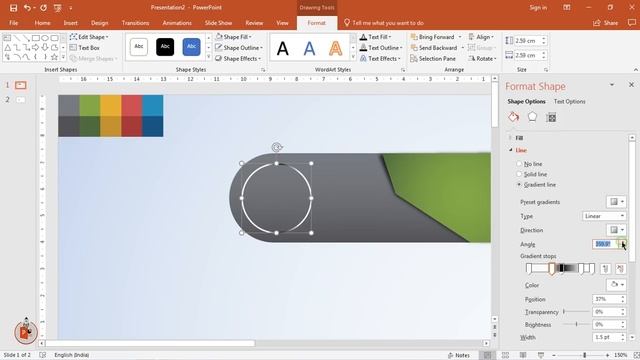Apply the black plain WordArt A style
640x360 pixels.
[282, 49]
